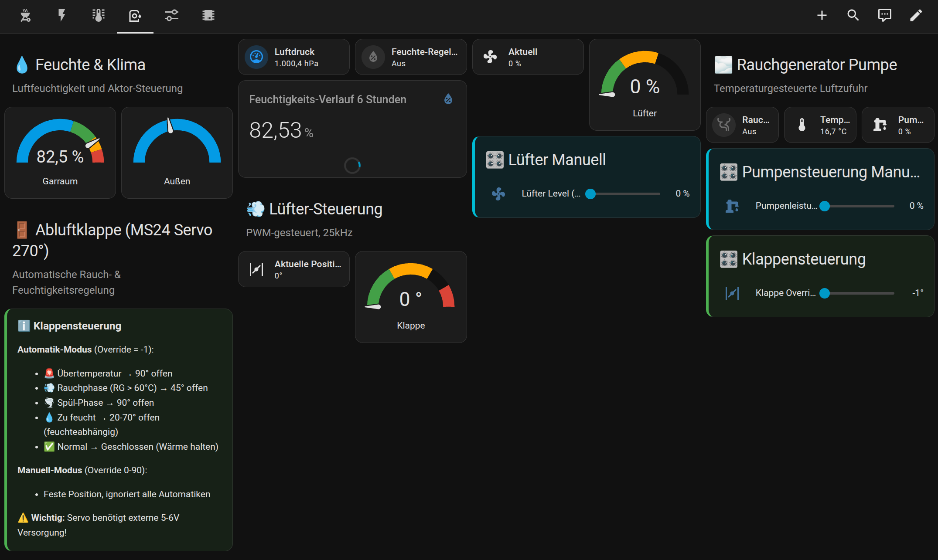Open the Temp 16,7 °C tile
Image resolution: width=938 pixels, height=560 pixels.
[820, 125]
